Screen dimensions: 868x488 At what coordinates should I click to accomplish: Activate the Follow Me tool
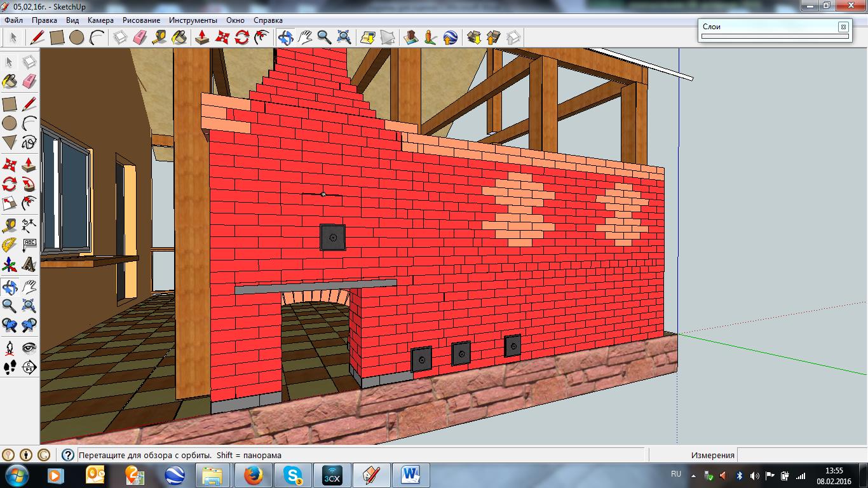pyautogui.click(x=29, y=184)
